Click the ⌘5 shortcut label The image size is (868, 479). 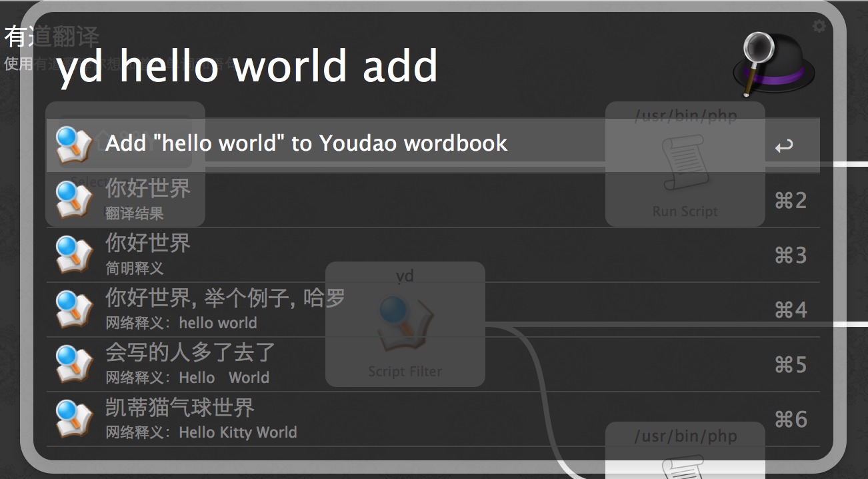(x=791, y=364)
